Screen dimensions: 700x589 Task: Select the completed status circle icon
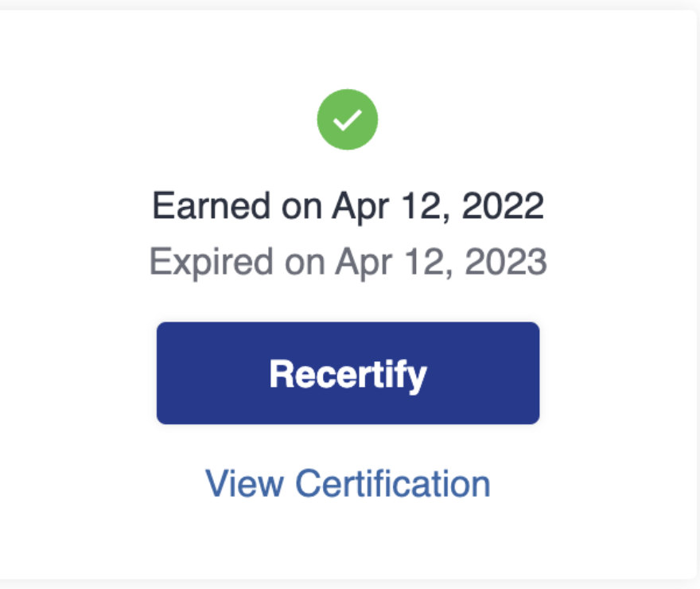348,119
